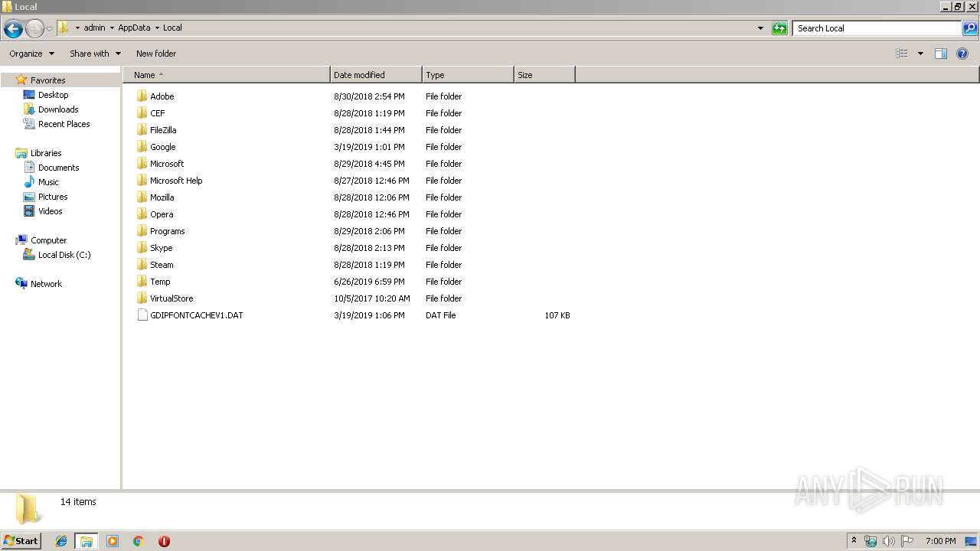Sort by Size column header
This screenshot has height=551, width=980.
pos(544,75)
